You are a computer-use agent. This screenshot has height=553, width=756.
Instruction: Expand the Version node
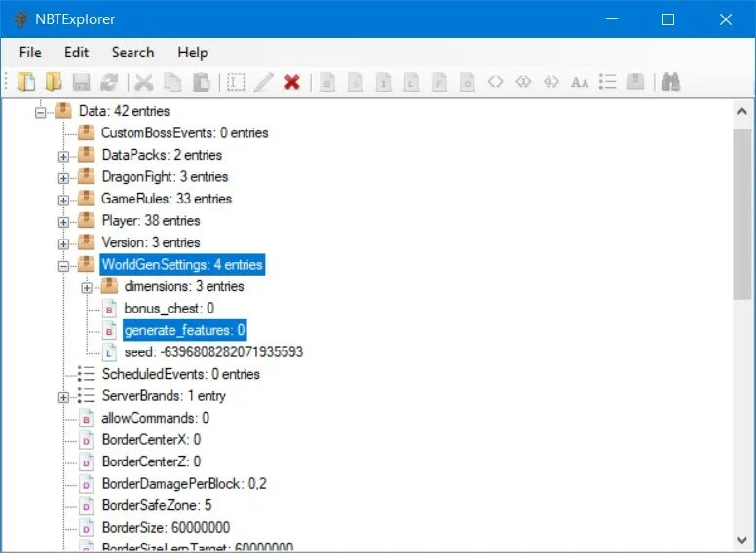(63, 243)
